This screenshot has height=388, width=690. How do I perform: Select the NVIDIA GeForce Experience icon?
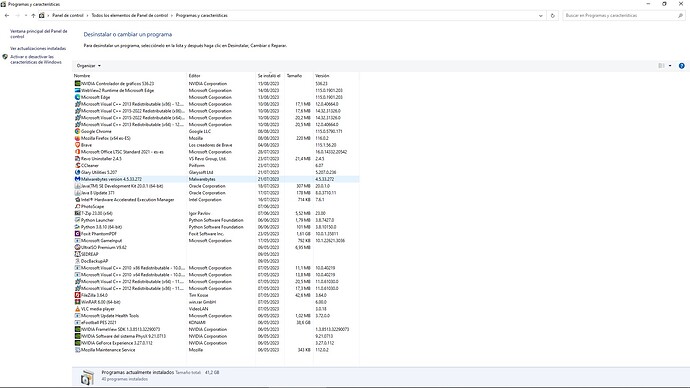click(x=77, y=343)
